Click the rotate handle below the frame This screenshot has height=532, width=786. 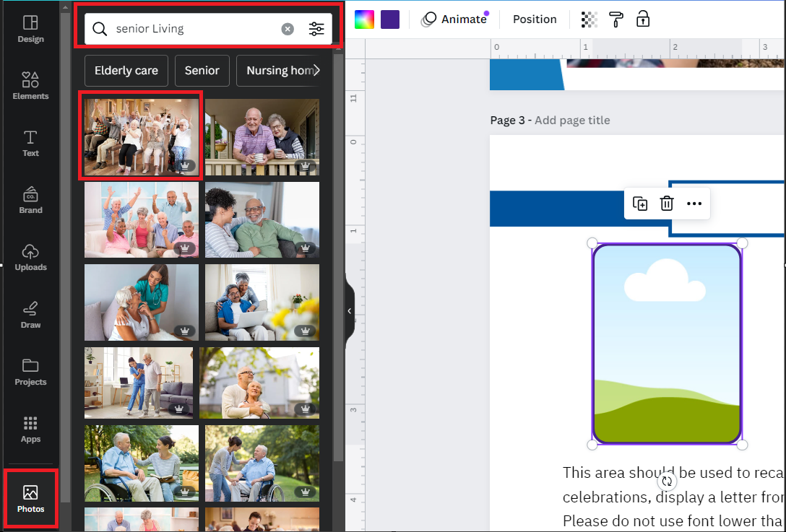point(667,481)
